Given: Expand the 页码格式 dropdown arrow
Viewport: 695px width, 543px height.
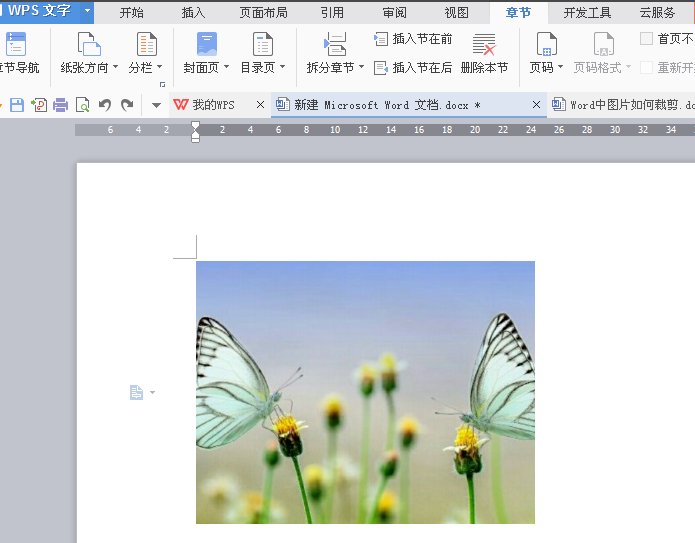Looking at the screenshot, I should 628,67.
